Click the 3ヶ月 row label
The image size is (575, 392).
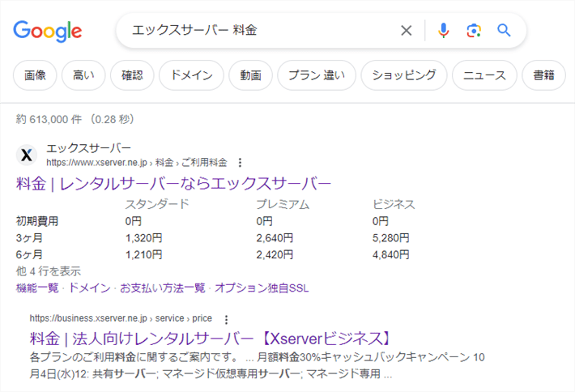[x=29, y=238]
